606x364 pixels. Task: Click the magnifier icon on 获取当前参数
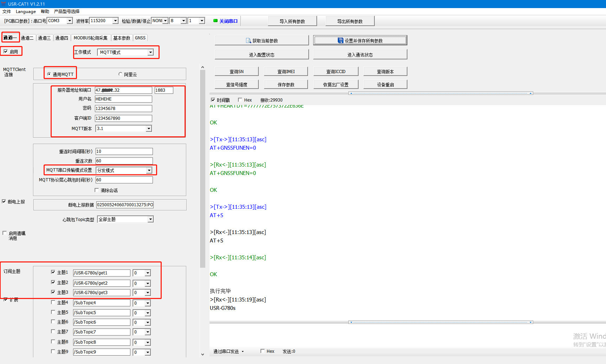coord(249,41)
